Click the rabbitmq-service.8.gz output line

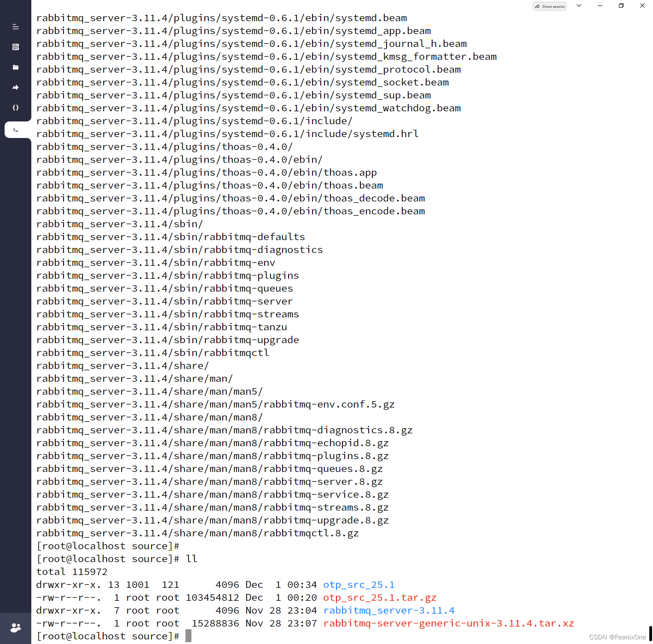(213, 494)
